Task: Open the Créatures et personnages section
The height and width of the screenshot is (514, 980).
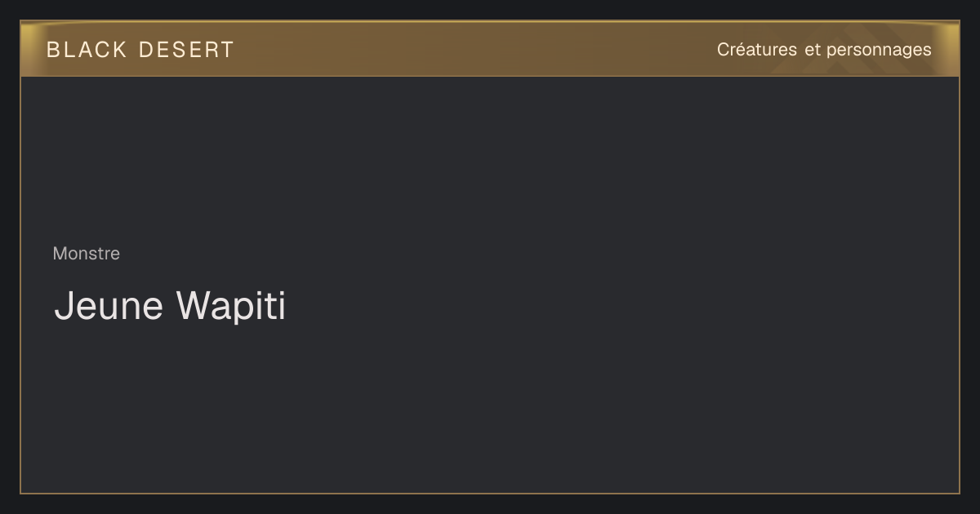Action: 824,50
